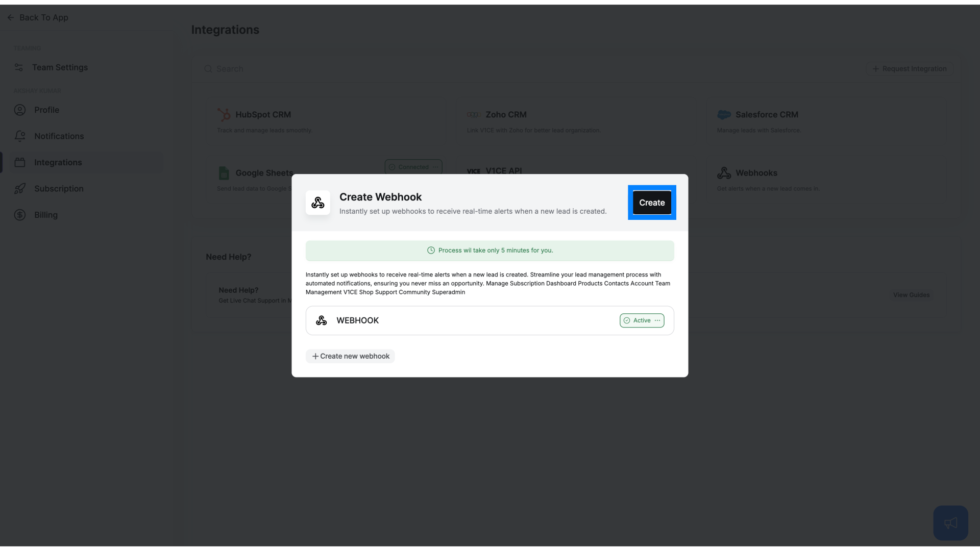Image resolution: width=980 pixels, height=551 pixels.
Task: Open the Active status dropdown for WEBHOOK
Action: pos(642,320)
